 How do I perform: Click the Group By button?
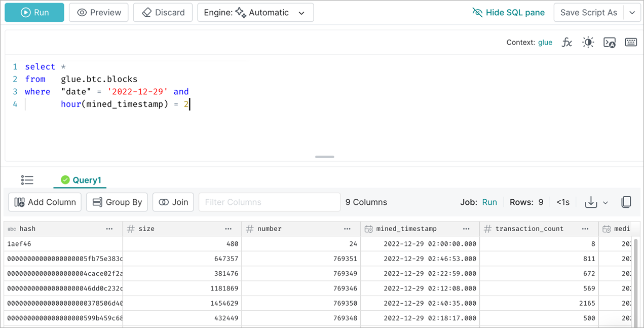tap(117, 202)
